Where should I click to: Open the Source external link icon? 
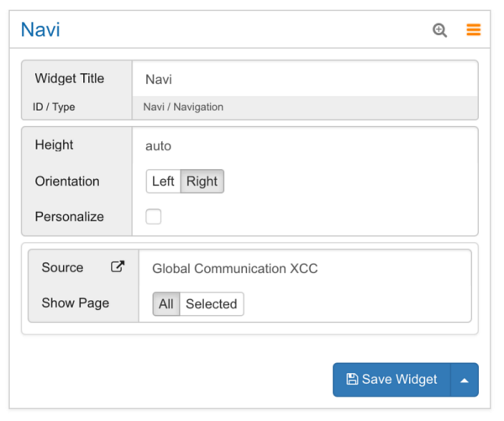tap(118, 267)
